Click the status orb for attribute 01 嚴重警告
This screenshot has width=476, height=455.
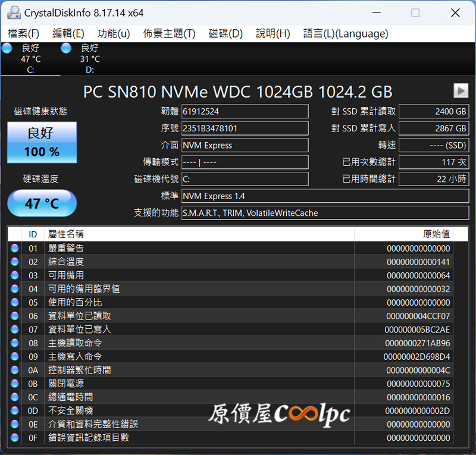click(x=14, y=248)
